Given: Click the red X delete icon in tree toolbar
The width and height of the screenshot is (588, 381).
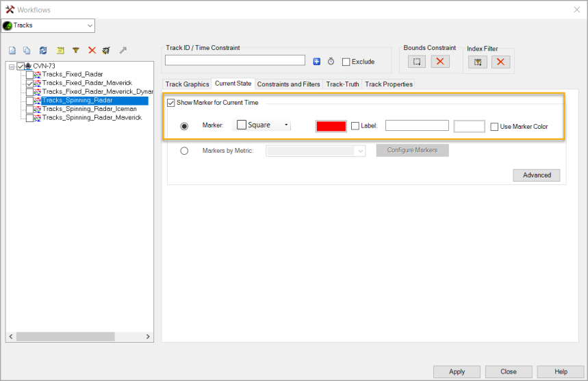Looking at the screenshot, I should pyautogui.click(x=92, y=51).
